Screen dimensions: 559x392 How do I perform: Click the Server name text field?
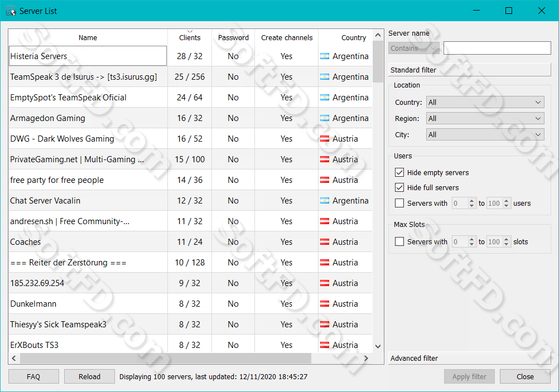497,48
